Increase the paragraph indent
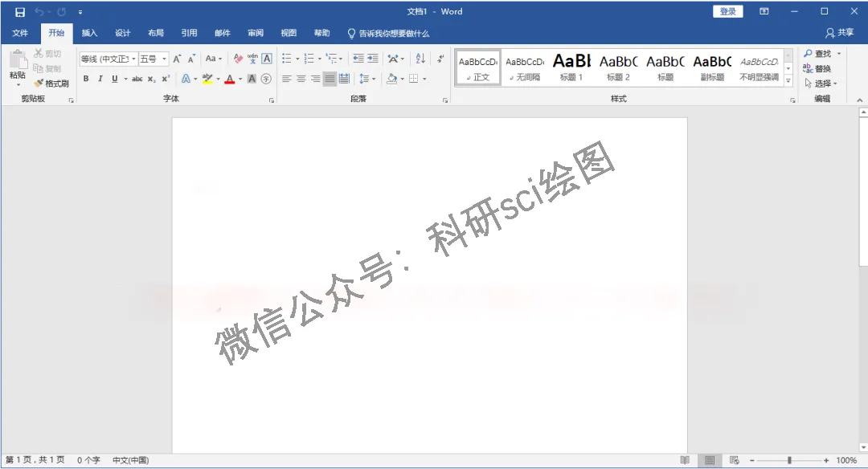 (373, 59)
